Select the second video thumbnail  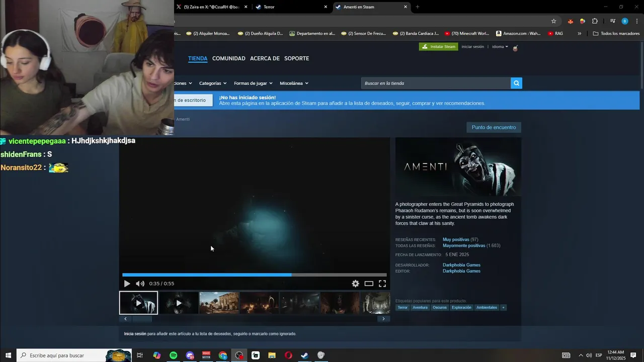(179, 303)
